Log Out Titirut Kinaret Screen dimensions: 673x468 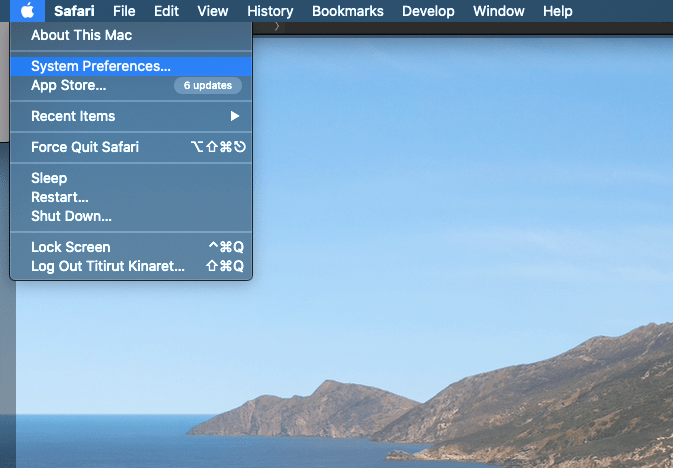point(108,266)
